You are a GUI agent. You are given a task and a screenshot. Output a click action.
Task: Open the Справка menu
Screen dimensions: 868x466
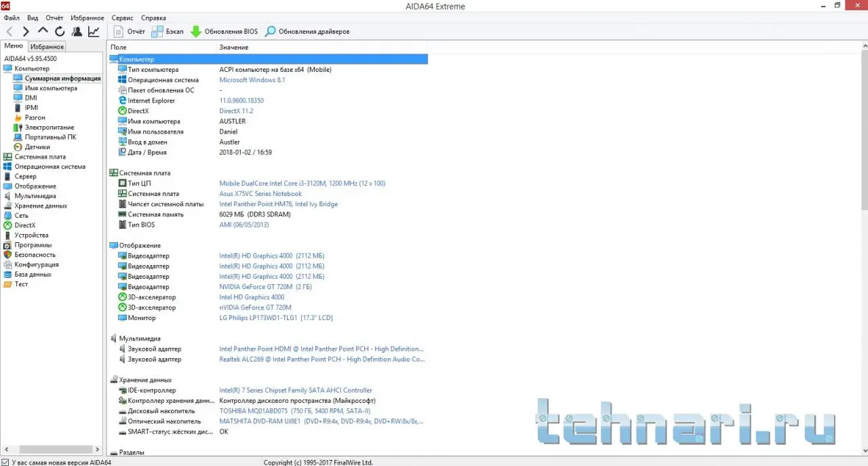point(153,18)
